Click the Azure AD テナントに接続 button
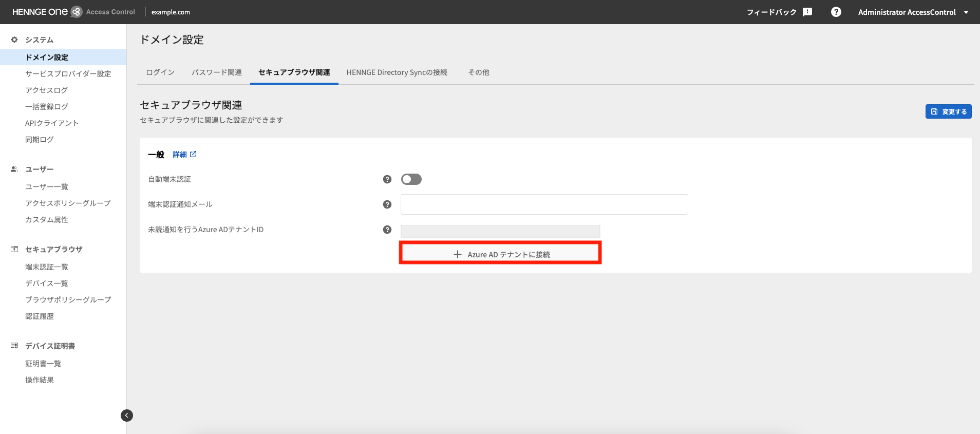Viewport: 980px width, 434px height. click(500, 254)
